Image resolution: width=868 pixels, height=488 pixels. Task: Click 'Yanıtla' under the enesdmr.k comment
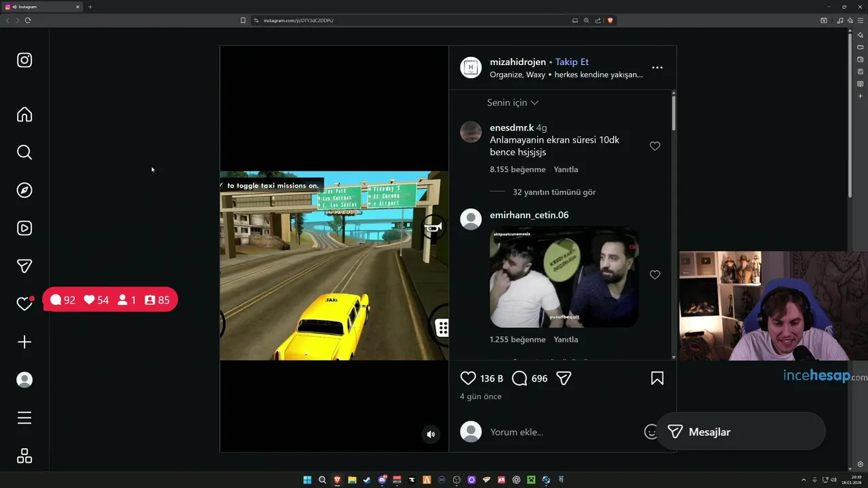click(566, 169)
